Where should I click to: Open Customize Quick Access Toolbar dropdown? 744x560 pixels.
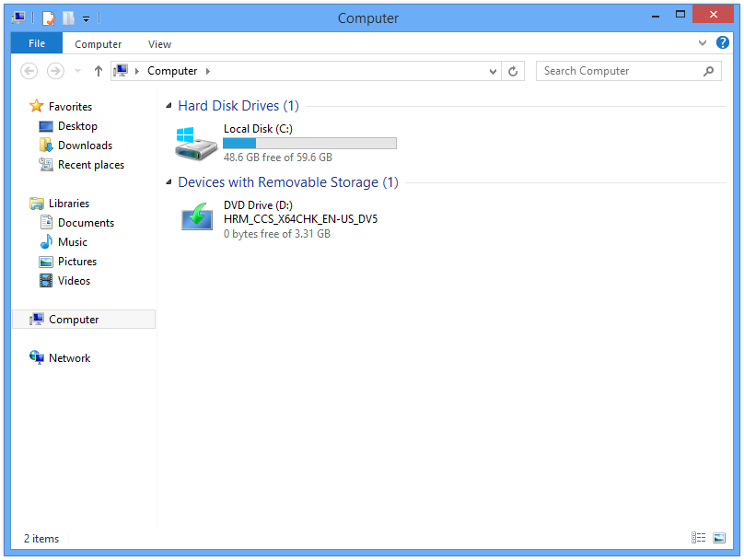point(86,19)
